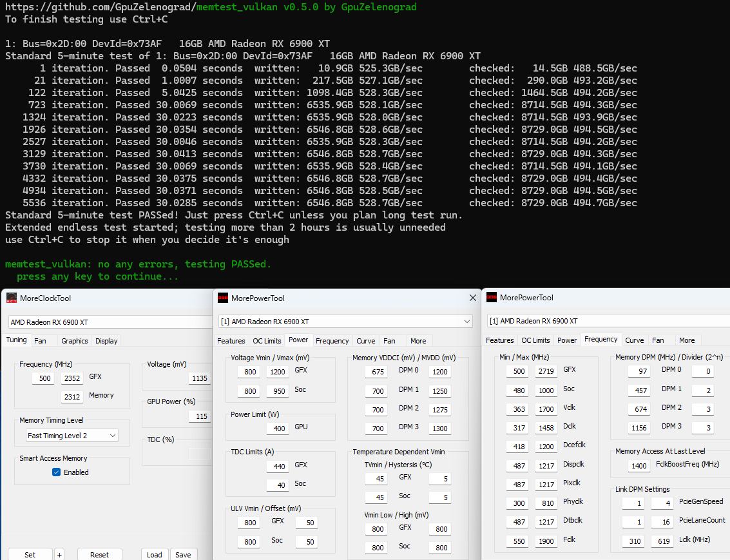Click the GFX TDC limit field 440
730x560 pixels.
tap(278, 467)
